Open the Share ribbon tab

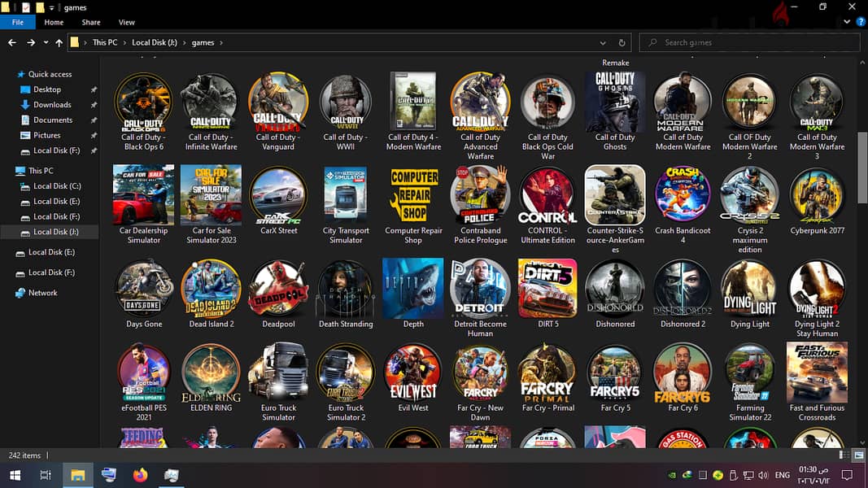91,22
